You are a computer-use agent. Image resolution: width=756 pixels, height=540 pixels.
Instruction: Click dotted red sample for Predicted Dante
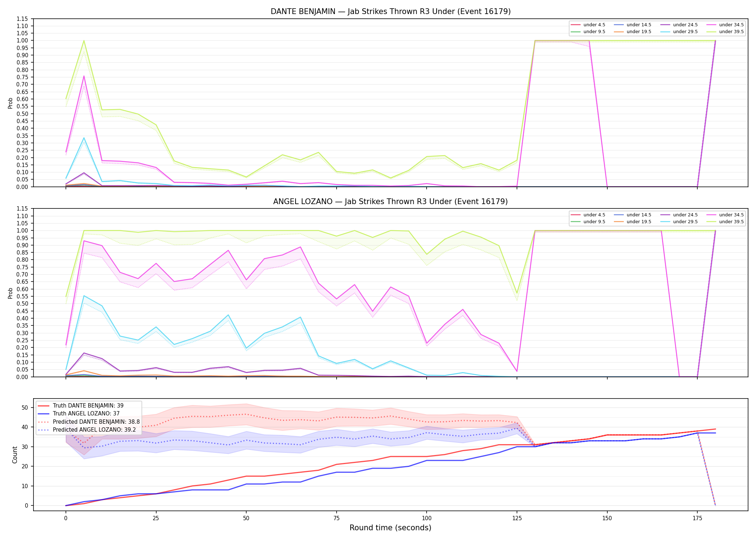[x=43, y=422]
